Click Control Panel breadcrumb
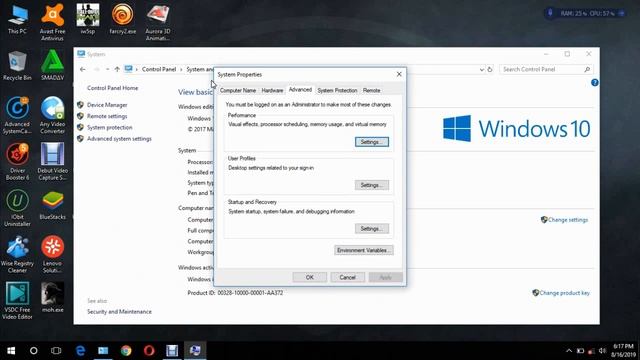 pyautogui.click(x=159, y=69)
